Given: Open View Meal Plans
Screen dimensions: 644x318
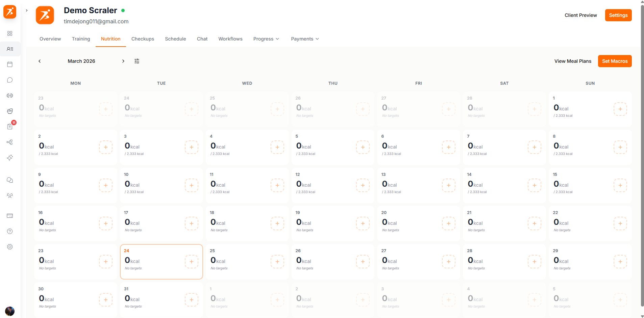Looking at the screenshot, I should point(573,61).
